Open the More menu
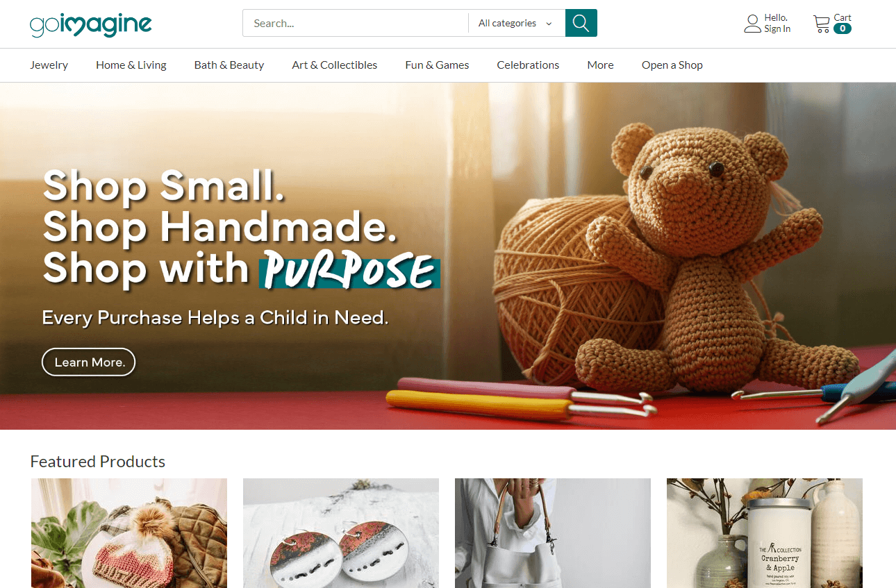The height and width of the screenshot is (588, 896). 600,65
